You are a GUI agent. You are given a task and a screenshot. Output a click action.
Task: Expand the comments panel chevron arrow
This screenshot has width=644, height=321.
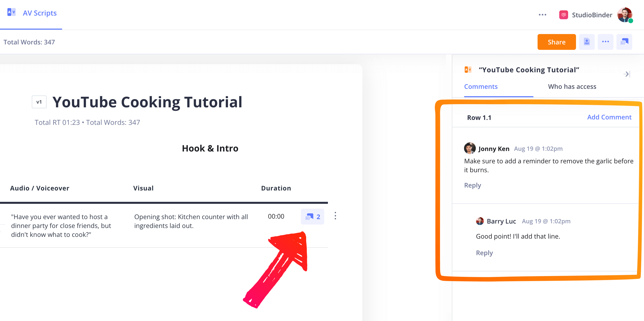point(627,74)
